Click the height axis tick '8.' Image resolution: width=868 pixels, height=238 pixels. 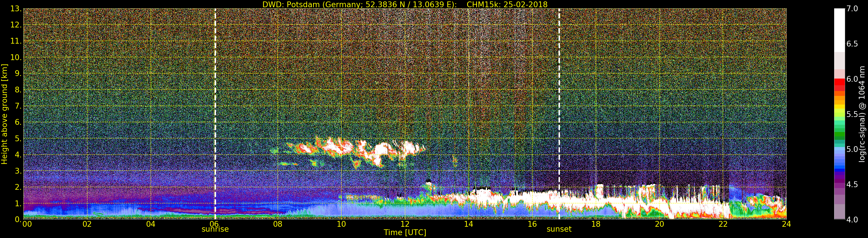click(18, 90)
